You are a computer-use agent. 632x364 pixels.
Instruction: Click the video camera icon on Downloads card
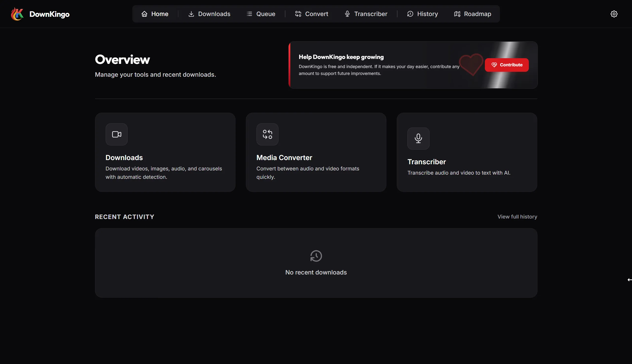(x=117, y=134)
